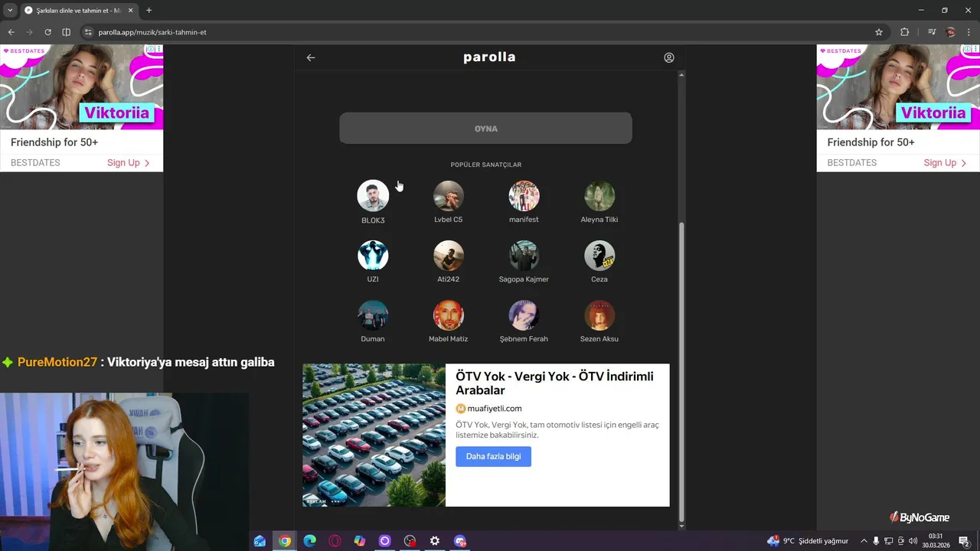Open the mail app in the taskbar
Viewport: 980px width, 551px height.
tap(260, 541)
